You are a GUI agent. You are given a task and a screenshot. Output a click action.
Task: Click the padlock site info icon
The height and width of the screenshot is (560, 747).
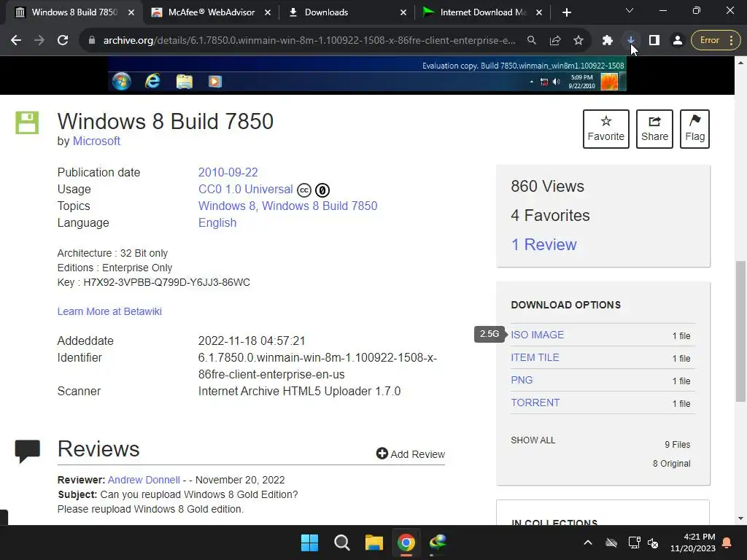[x=92, y=41]
